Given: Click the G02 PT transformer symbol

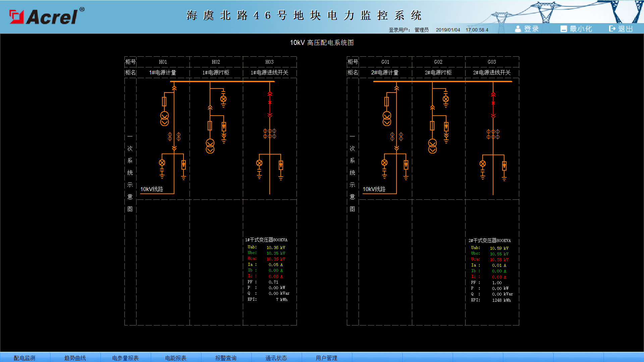Looking at the screenshot, I should click(x=432, y=146).
